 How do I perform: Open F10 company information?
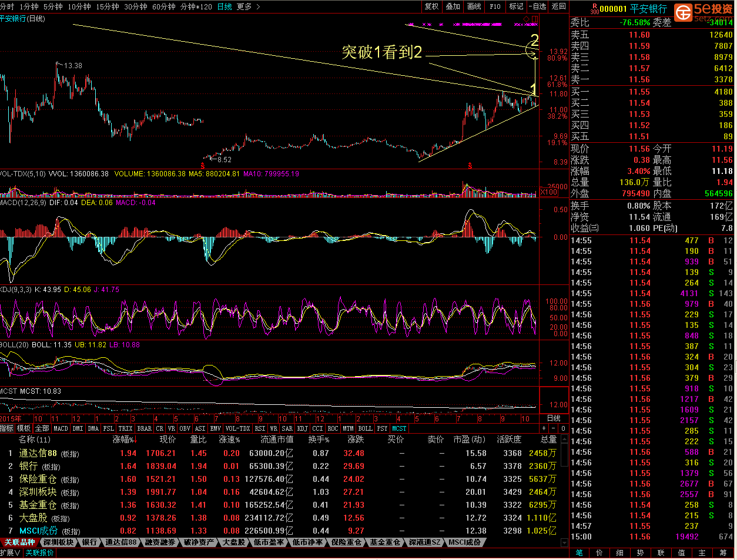[495, 6]
